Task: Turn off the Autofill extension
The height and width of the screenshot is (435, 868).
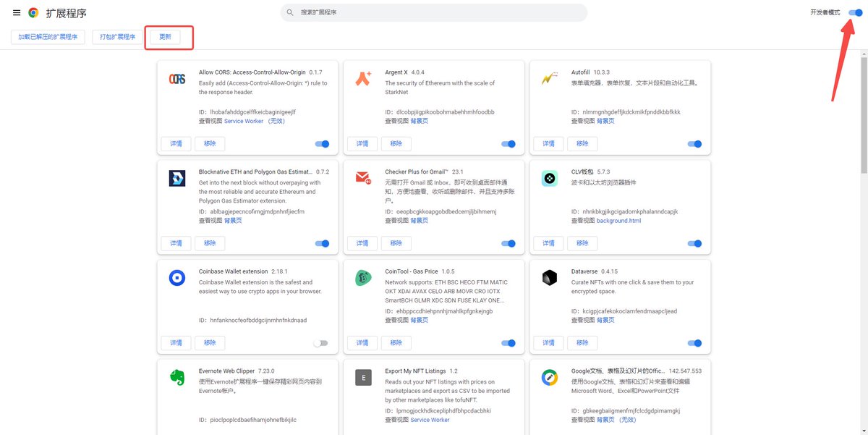Action: (694, 144)
